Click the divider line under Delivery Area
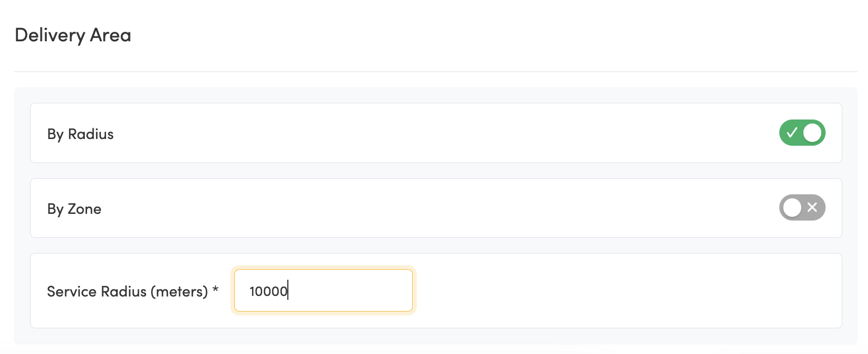The image size is (868, 354). pos(435,71)
